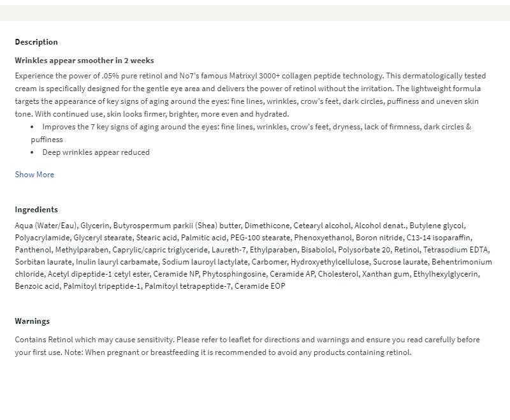This screenshot has width=510, height=420.
Task: Click the Description heading
Action: point(36,42)
